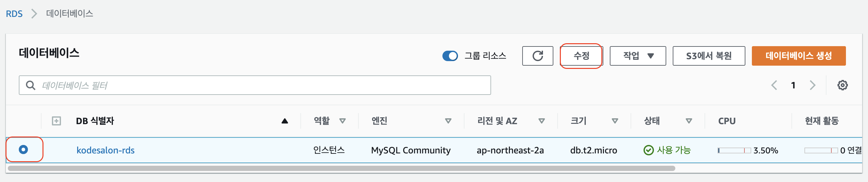Click the ap-northeast-2a region cell
Screen dimensions: 868x182
(x=510, y=150)
